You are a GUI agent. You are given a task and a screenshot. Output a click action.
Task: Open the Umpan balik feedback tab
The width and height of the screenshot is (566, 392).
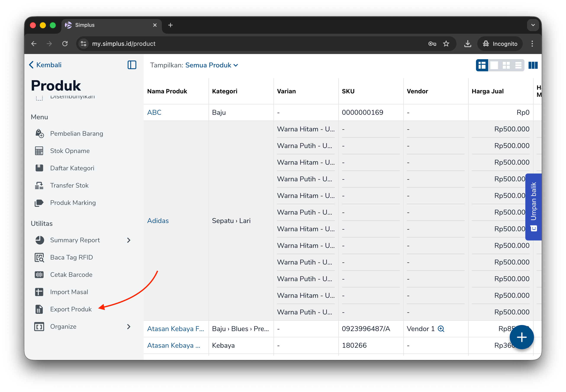click(x=533, y=207)
